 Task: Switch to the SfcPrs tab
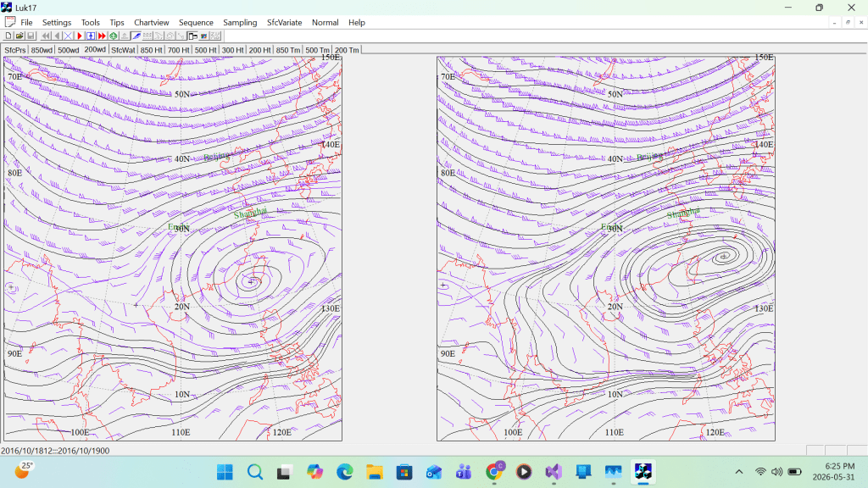15,50
